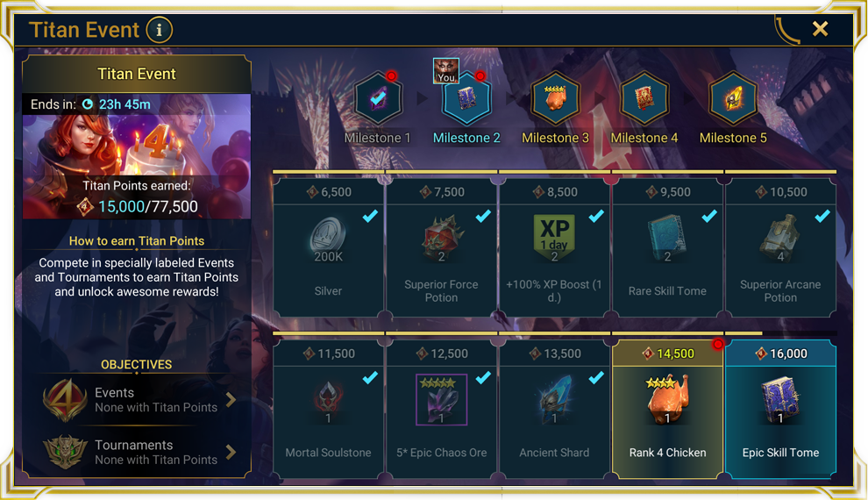This screenshot has height=500, width=868.
Task: Click the 5* Epic Chaos Ore icon
Action: click(441, 399)
